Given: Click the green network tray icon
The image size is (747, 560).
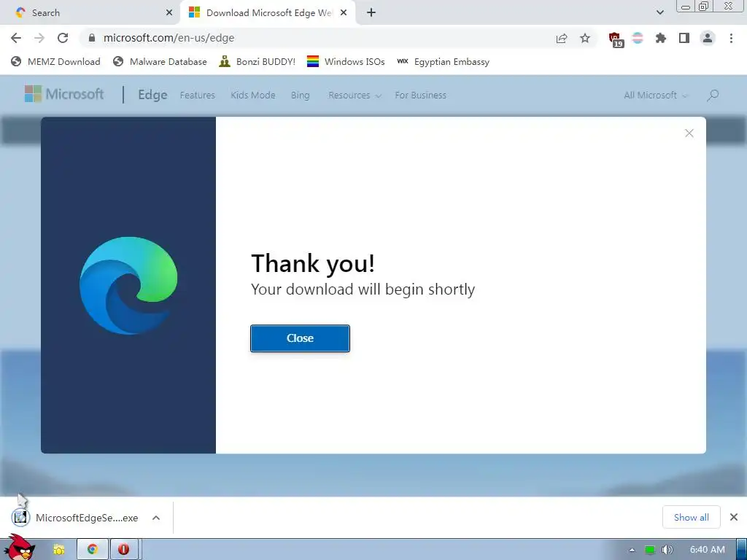Looking at the screenshot, I should [650, 550].
